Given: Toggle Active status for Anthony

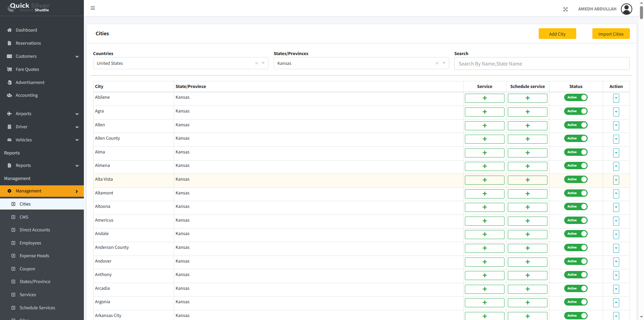Looking at the screenshot, I should (576, 275).
